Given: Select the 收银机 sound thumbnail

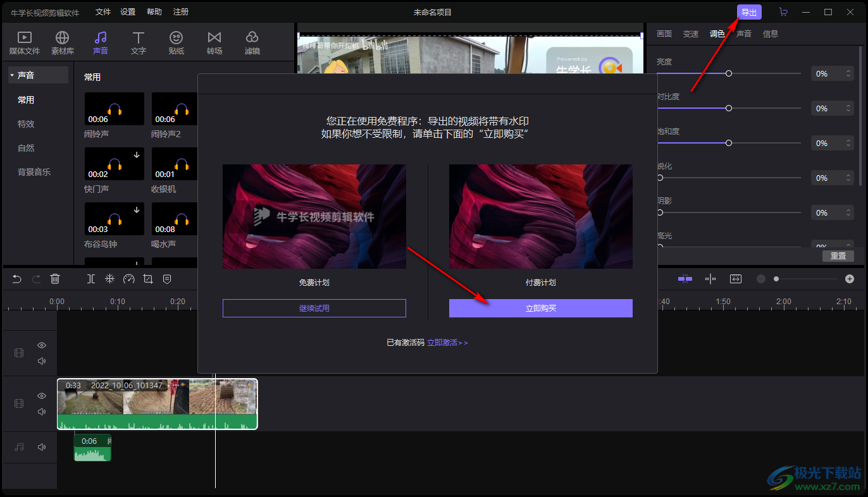Looking at the screenshot, I should click(175, 164).
